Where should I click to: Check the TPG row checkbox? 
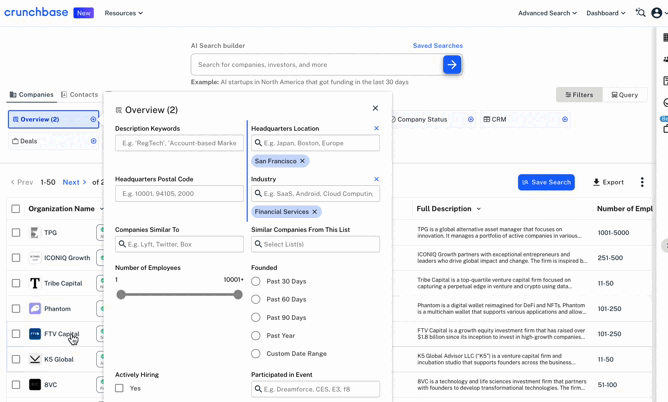[16, 233]
